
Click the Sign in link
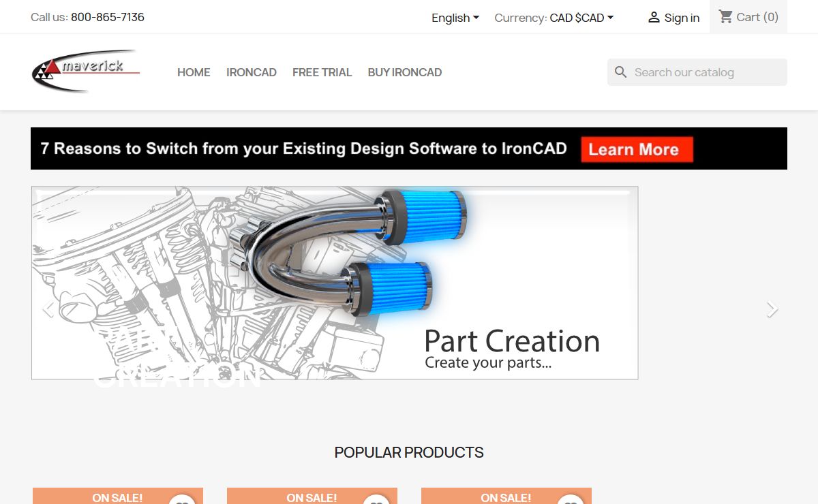[x=673, y=18]
